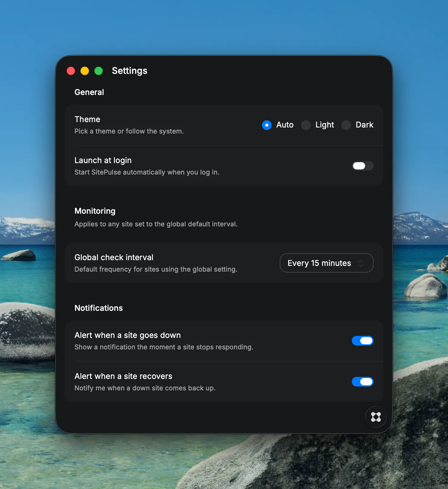The image size is (448, 489).
Task: Click the Notifications section heading
Action: pyautogui.click(x=99, y=308)
